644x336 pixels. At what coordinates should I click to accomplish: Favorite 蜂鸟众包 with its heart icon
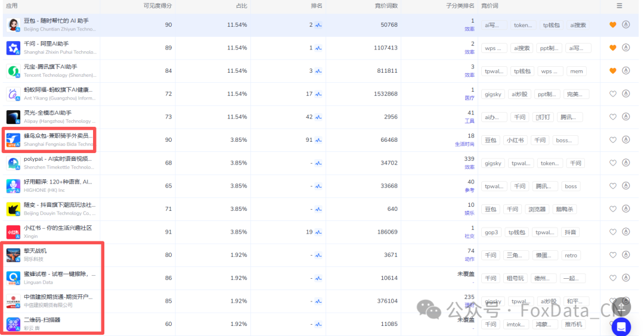(612, 140)
